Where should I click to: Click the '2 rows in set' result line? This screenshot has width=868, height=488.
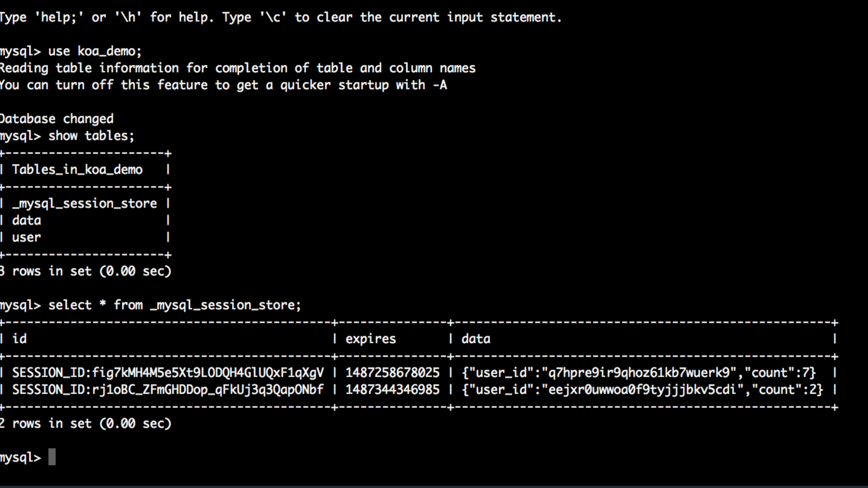(x=85, y=424)
